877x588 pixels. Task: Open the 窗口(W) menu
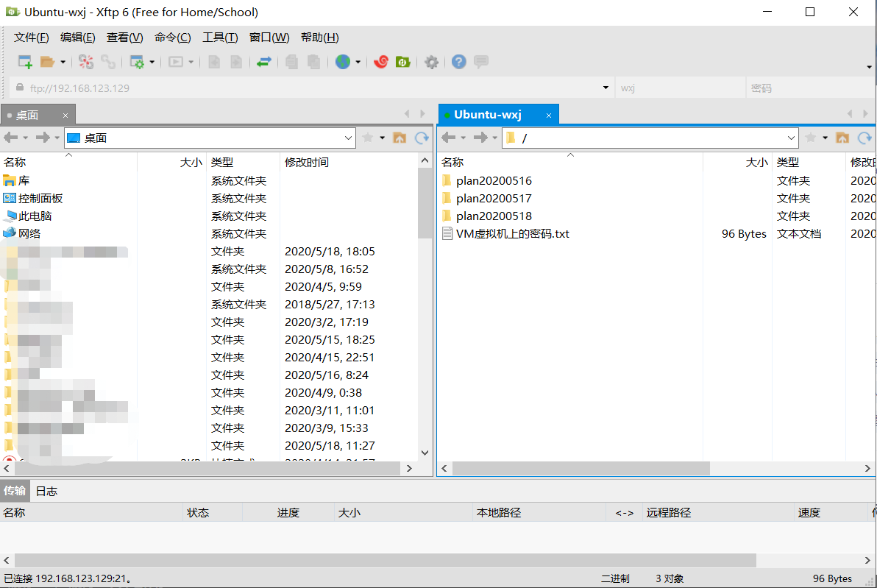click(x=269, y=38)
